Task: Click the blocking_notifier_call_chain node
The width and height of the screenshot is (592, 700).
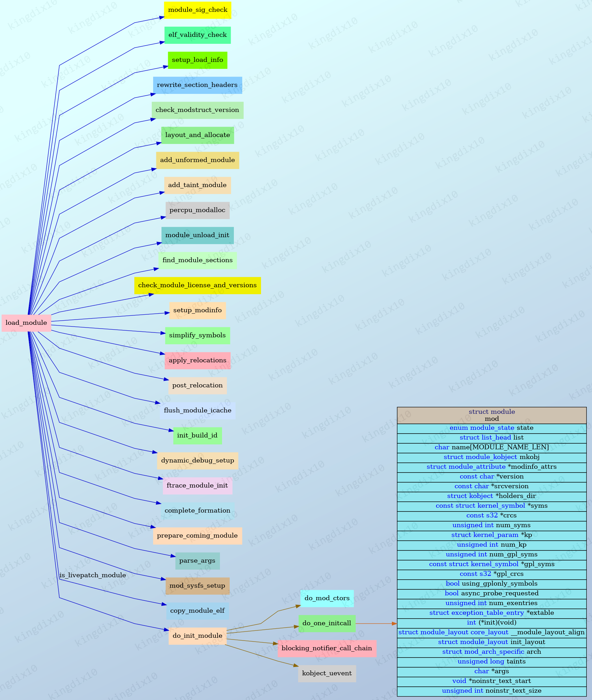Action: pyautogui.click(x=327, y=648)
